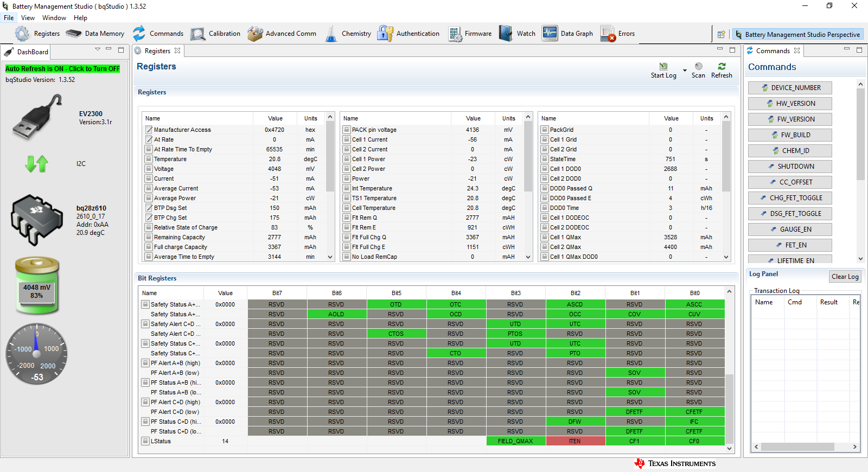
Task: Toggle the OTD bit in Safety Status
Action: click(x=396, y=304)
